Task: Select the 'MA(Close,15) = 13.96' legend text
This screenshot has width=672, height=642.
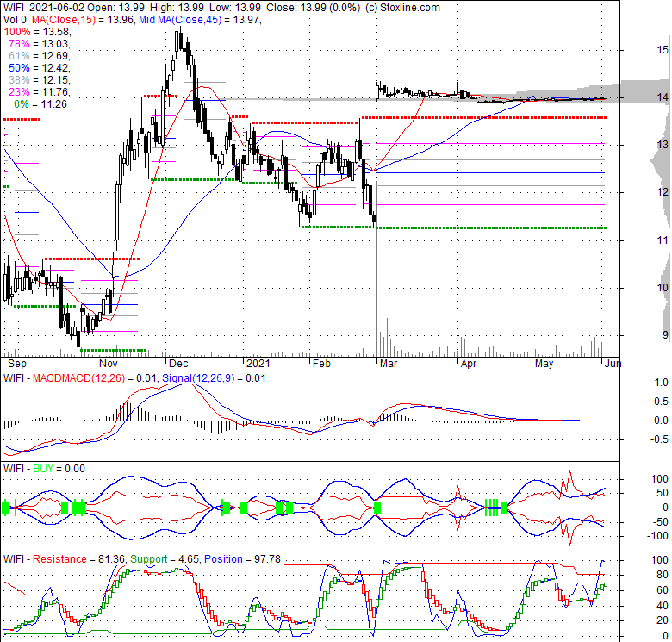Action: 83,20
